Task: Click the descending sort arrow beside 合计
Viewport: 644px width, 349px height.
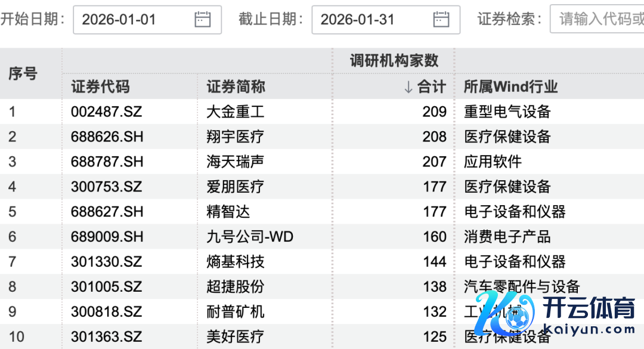Action: click(408, 87)
